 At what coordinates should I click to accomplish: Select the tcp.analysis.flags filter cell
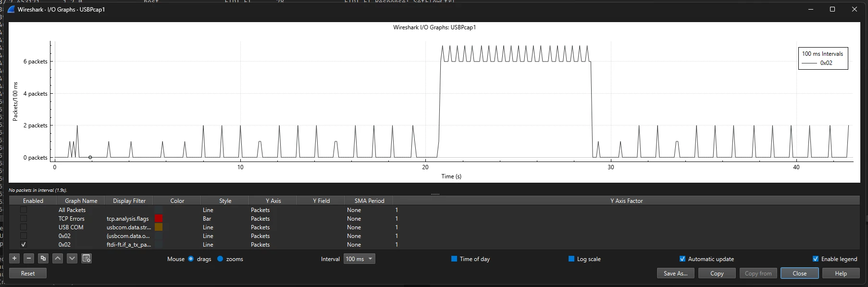click(x=128, y=219)
